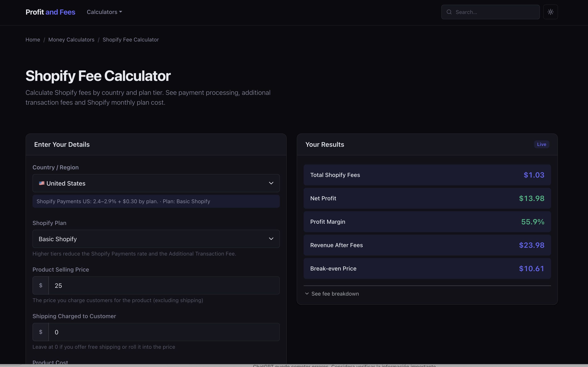Viewport: 588px width, 367px height.
Task: Click the dollar sign beside Product Selling Price
Action: coord(41,286)
